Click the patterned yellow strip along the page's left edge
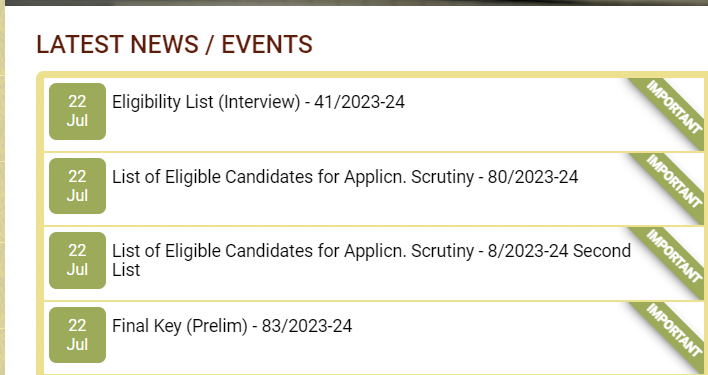 click(2, 187)
